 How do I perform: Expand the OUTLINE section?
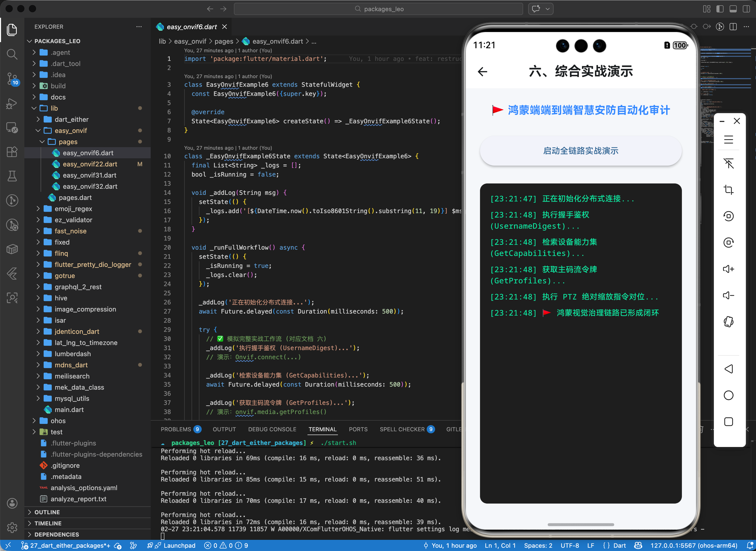click(47, 512)
